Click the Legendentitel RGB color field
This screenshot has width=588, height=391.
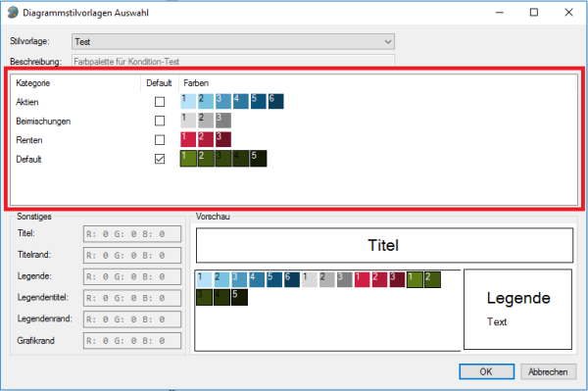coord(132,298)
